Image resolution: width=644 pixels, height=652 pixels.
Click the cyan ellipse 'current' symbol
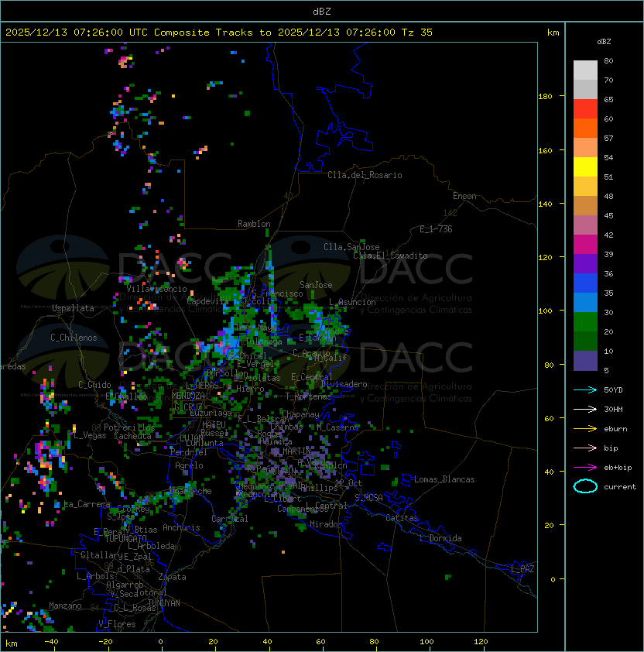click(x=585, y=486)
